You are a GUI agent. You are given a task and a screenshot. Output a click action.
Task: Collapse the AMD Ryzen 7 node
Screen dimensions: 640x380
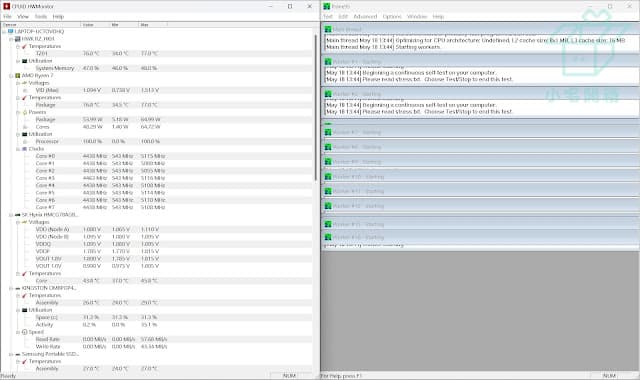(11, 76)
